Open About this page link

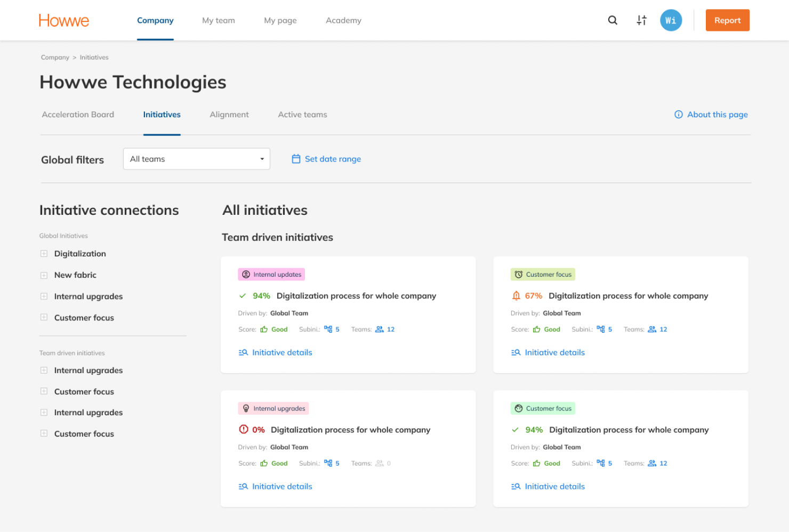click(717, 115)
